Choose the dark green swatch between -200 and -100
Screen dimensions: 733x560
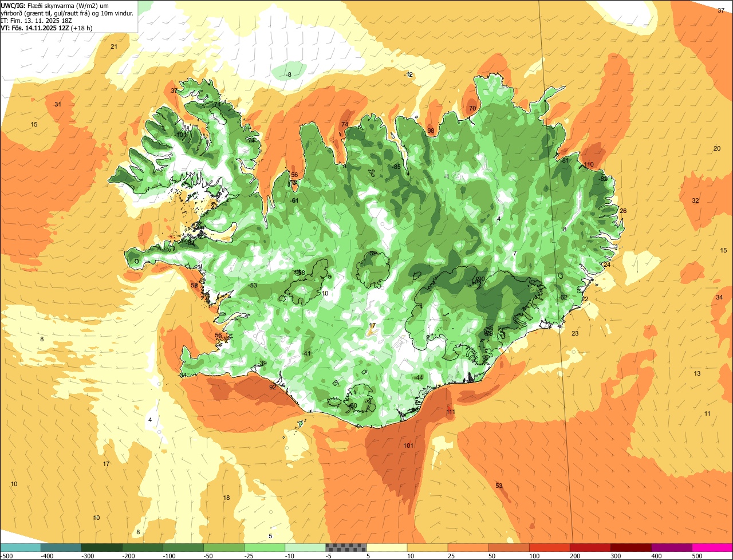point(142,547)
